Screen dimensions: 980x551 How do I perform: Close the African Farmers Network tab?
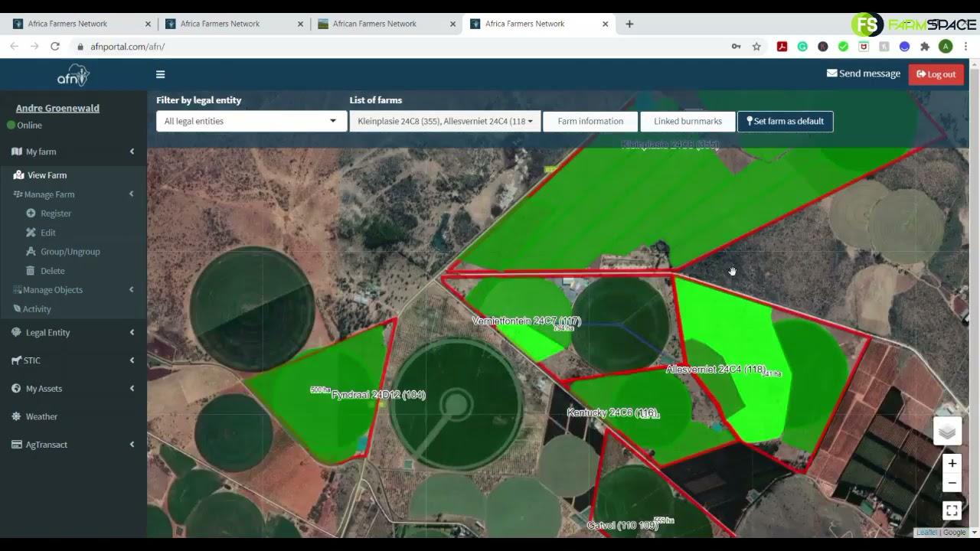click(x=452, y=24)
